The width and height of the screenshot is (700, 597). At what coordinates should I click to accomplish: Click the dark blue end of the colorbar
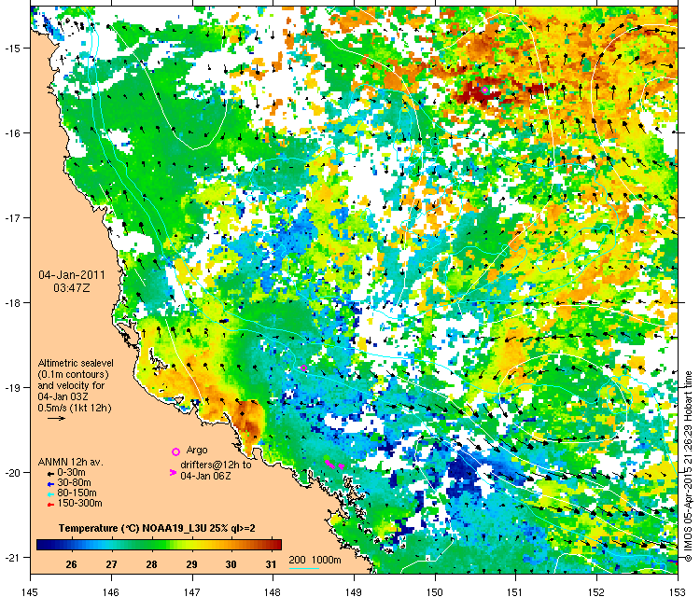[42, 545]
